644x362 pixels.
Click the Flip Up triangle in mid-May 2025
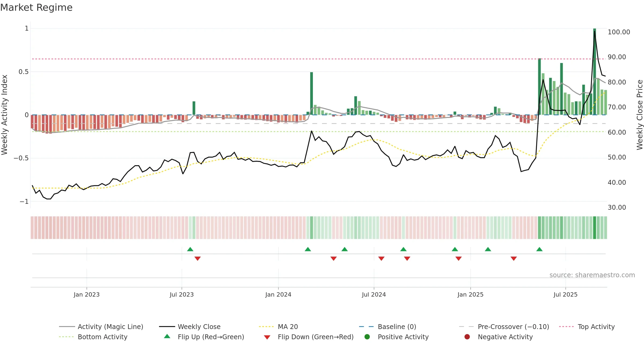pyautogui.click(x=539, y=249)
